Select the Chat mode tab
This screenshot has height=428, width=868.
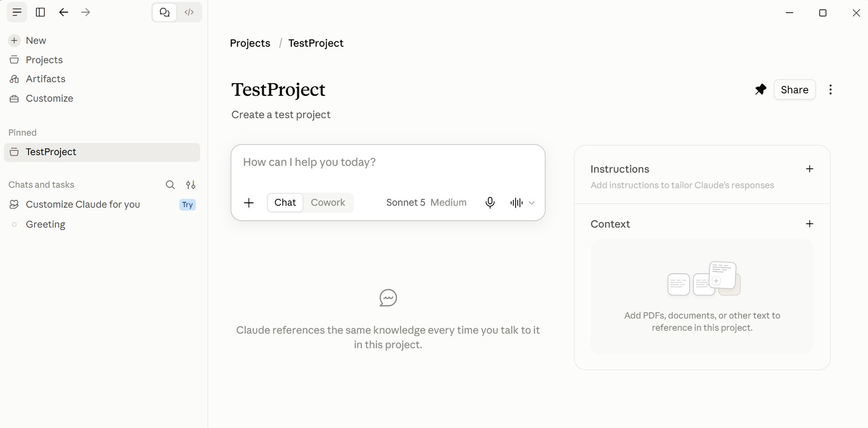pyautogui.click(x=285, y=203)
